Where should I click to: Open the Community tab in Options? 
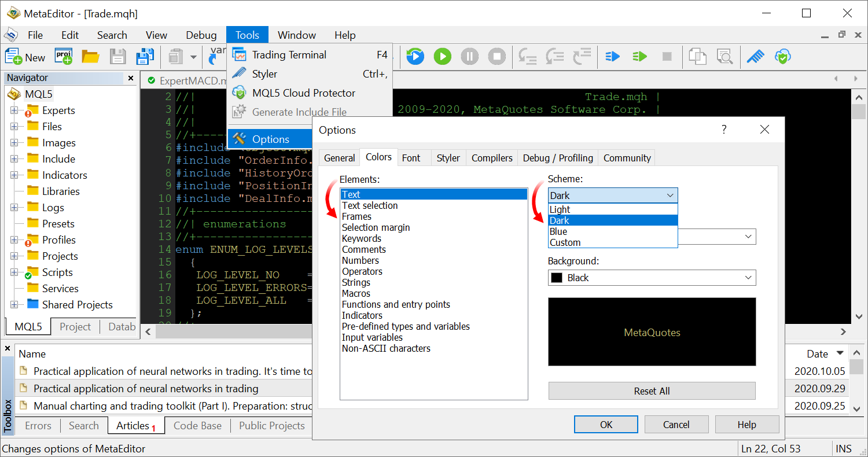pyautogui.click(x=627, y=158)
